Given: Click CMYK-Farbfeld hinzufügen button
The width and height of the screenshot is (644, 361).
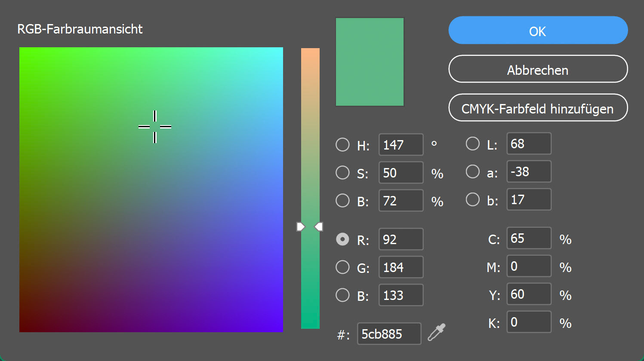Looking at the screenshot, I should [x=538, y=108].
